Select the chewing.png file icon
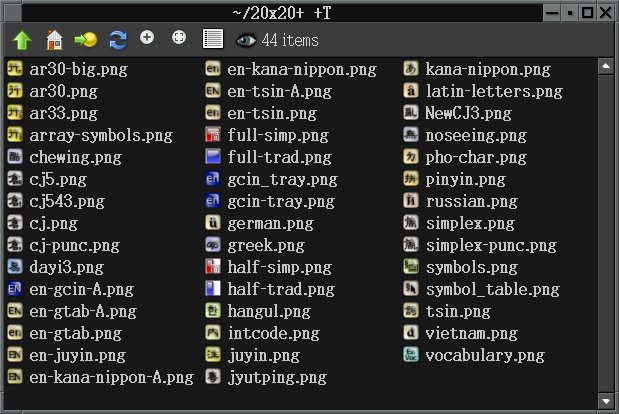Image resolution: width=619 pixels, height=414 pixels. pyautogui.click(x=15, y=157)
